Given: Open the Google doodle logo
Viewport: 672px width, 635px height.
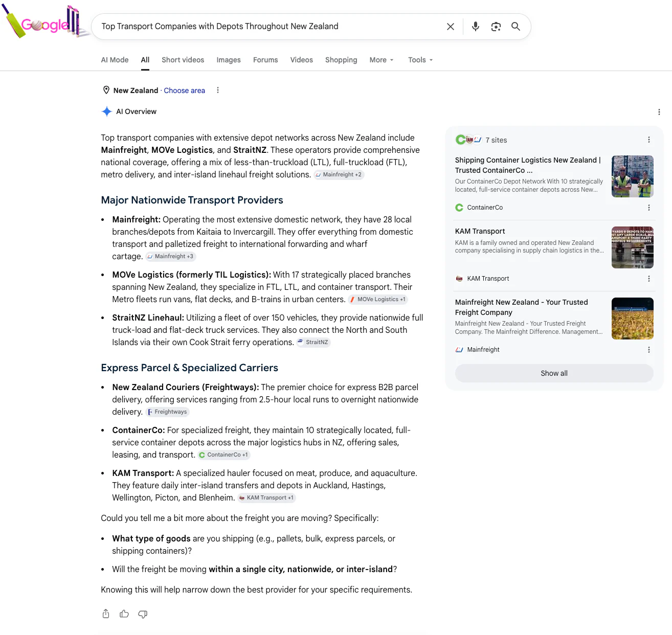Looking at the screenshot, I should 45,22.
